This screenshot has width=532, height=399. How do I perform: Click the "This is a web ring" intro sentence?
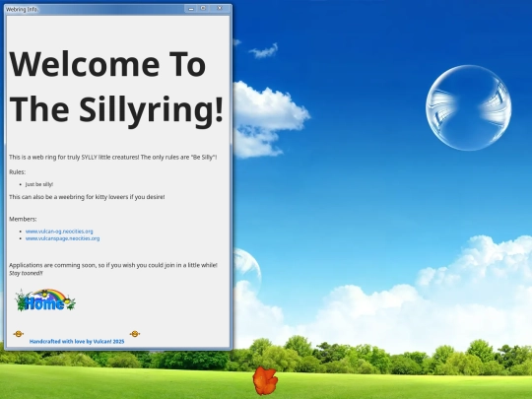pos(113,157)
